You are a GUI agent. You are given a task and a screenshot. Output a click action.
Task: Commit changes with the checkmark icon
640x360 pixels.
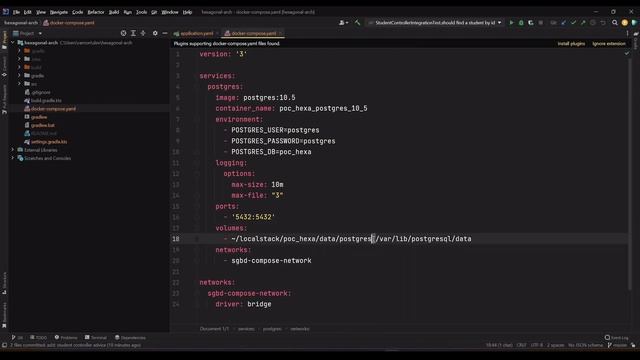(x=573, y=23)
